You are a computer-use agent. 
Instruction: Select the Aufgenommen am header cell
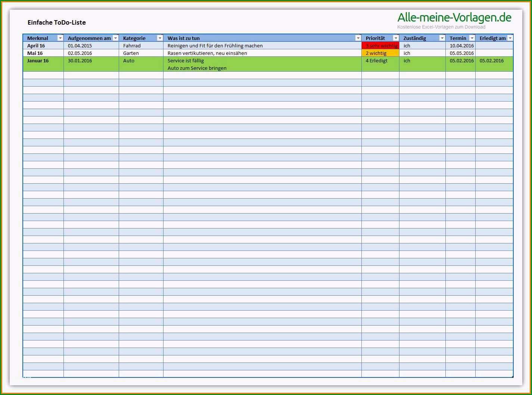tap(91, 38)
